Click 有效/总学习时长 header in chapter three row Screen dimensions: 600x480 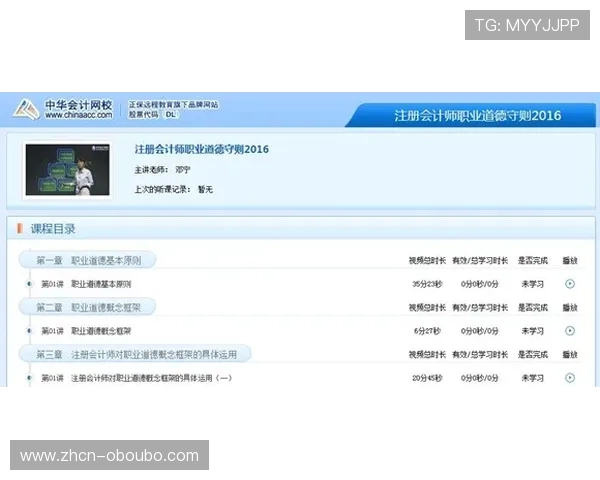coord(480,355)
